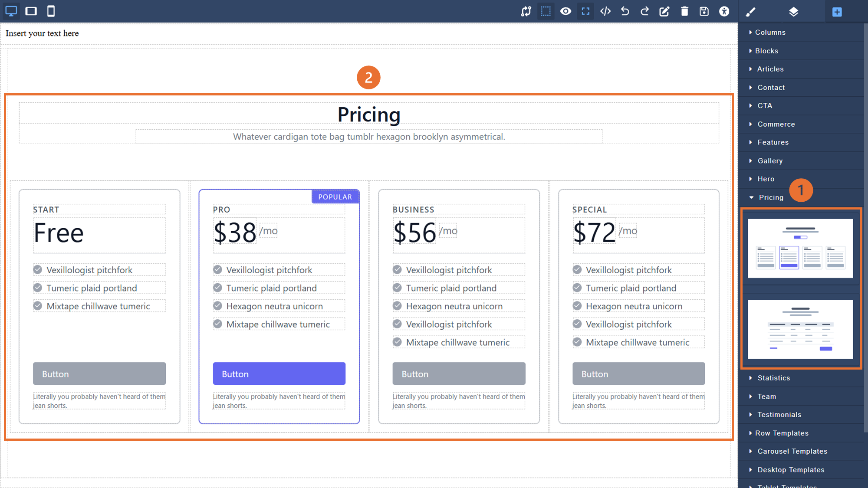This screenshot has height=488, width=868.
Task: Expand the Testimonials category
Action: [x=779, y=415]
